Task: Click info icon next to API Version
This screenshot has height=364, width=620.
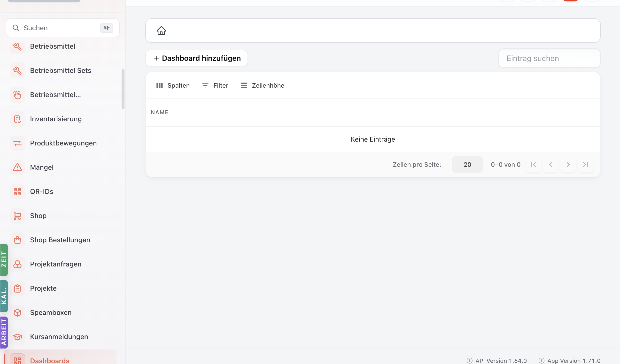Action: pyautogui.click(x=469, y=361)
